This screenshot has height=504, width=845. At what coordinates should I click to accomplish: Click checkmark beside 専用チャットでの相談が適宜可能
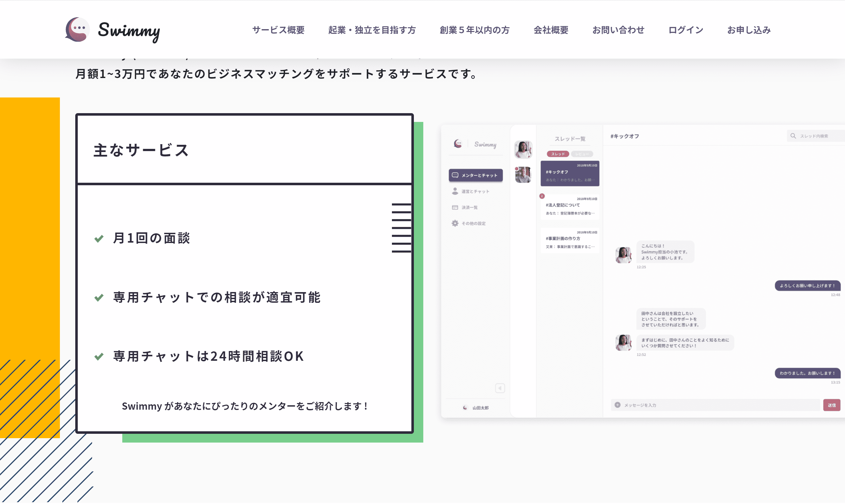coord(99,297)
